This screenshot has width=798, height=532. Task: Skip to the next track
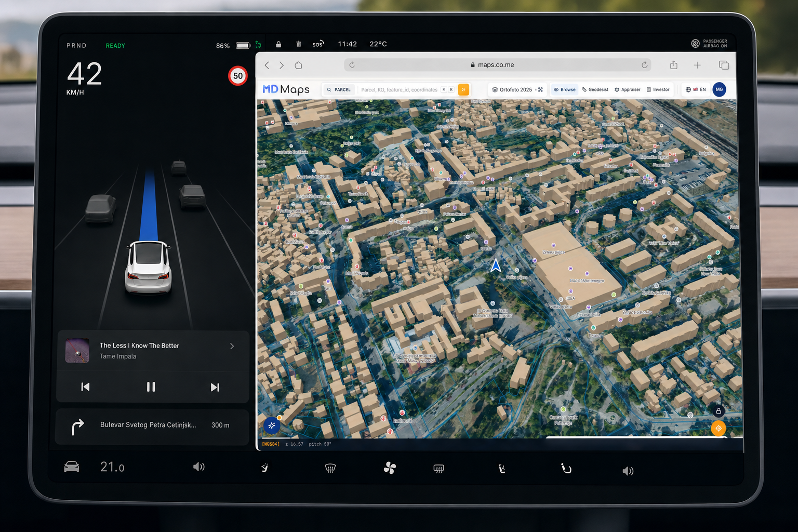pos(215,387)
